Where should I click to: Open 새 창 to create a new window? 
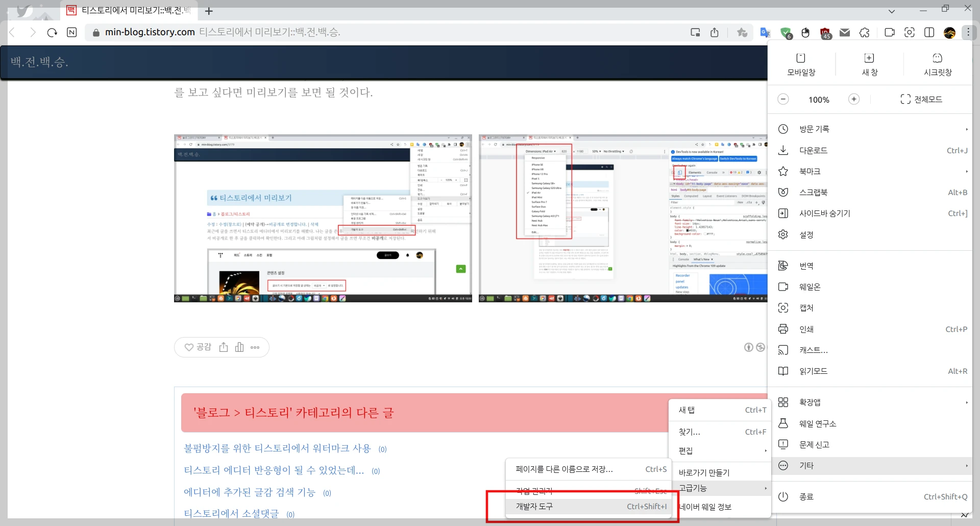pos(869,63)
